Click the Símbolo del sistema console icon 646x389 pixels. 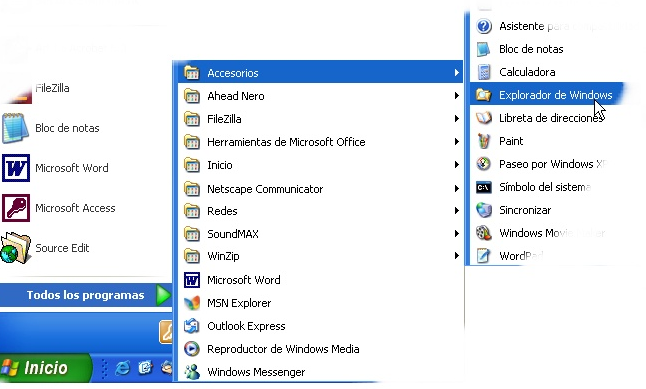(484, 187)
